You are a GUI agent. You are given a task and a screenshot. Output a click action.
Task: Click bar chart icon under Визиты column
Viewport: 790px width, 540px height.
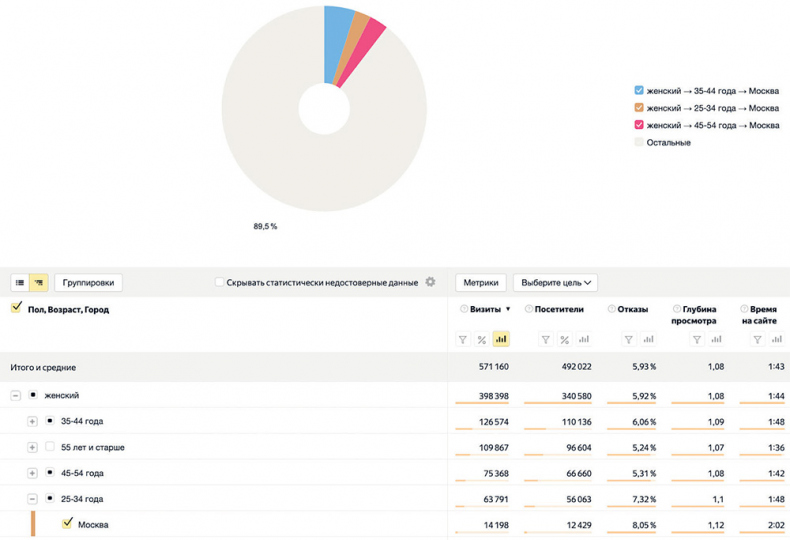501,340
